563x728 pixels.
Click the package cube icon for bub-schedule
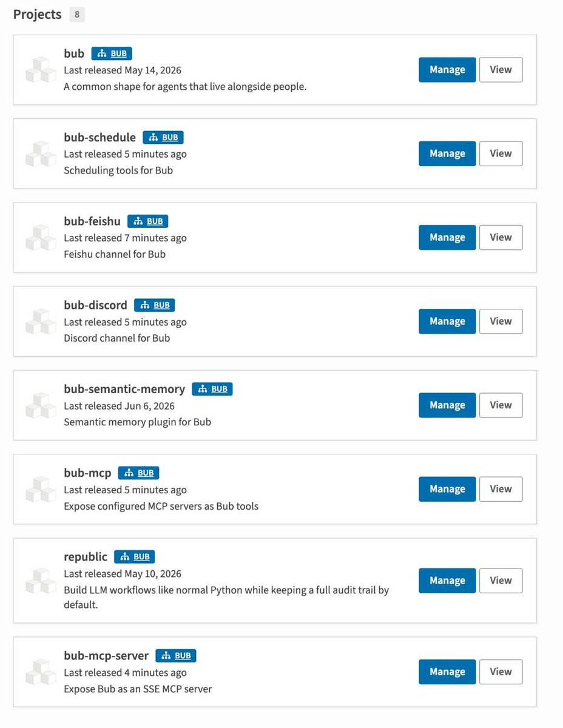pyautogui.click(x=41, y=153)
